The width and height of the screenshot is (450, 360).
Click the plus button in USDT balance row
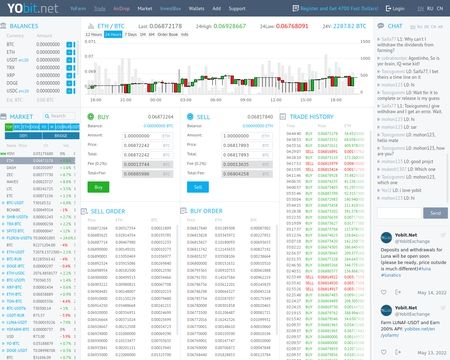pos(69,60)
